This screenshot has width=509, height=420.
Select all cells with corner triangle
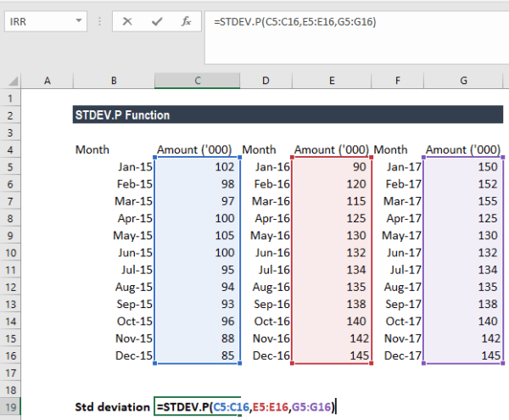12,81
